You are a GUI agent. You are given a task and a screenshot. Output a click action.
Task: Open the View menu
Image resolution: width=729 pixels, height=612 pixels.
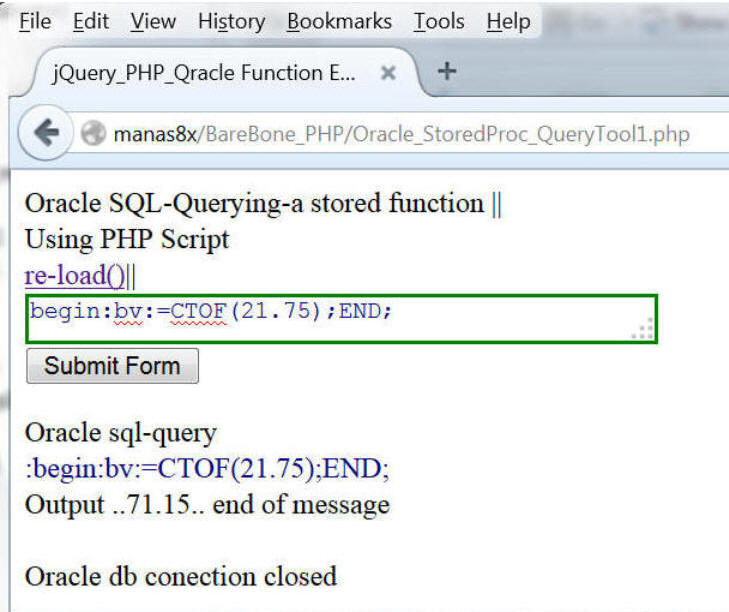pyautogui.click(x=153, y=21)
